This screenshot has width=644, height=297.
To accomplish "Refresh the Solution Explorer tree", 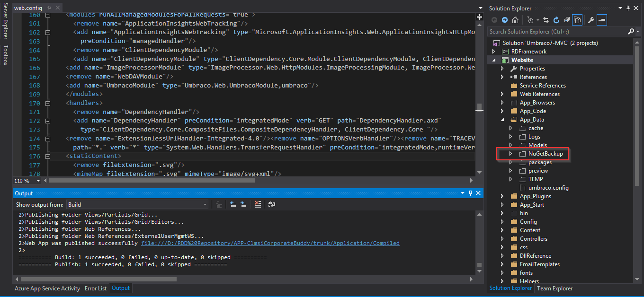I will [556, 20].
